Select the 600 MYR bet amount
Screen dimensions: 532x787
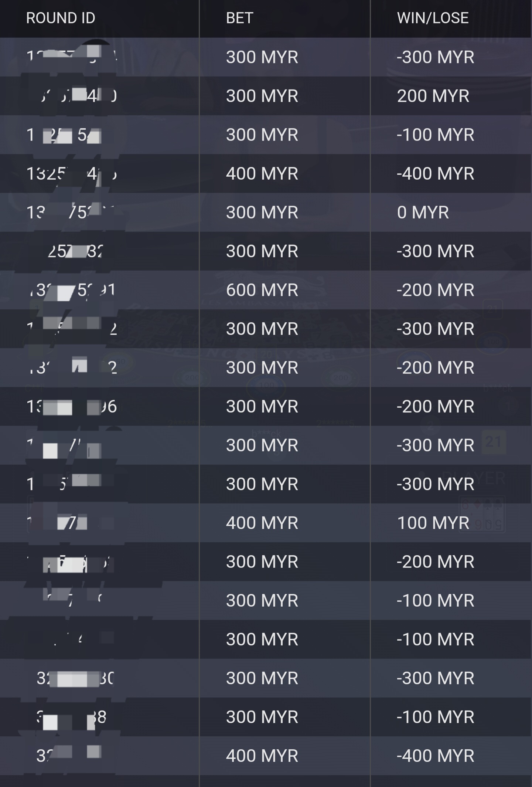(x=262, y=290)
